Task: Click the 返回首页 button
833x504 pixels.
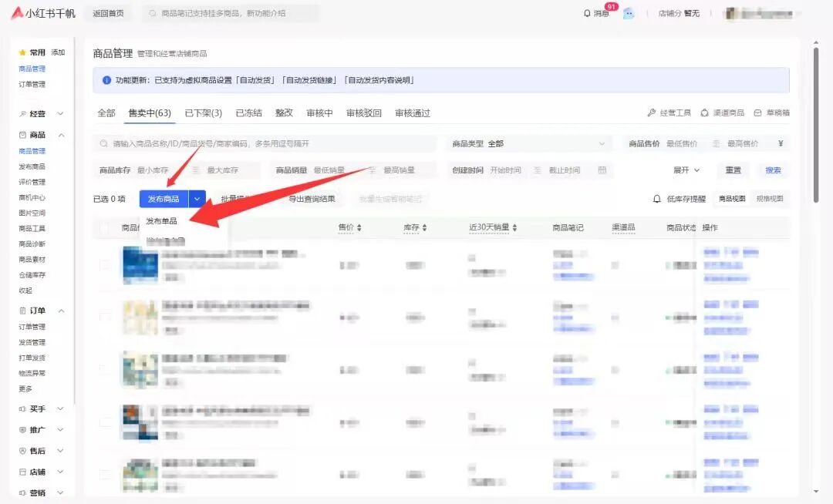Action: [x=107, y=13]
